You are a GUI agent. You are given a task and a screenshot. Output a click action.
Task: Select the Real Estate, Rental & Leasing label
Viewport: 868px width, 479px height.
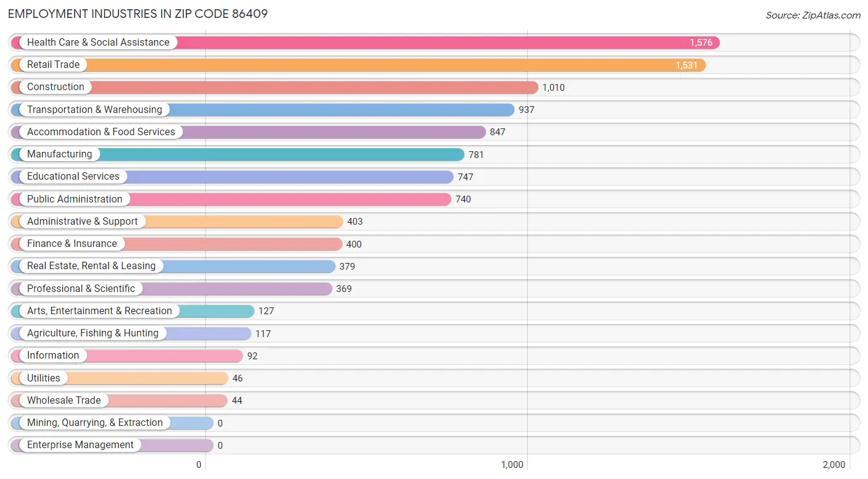91,266
